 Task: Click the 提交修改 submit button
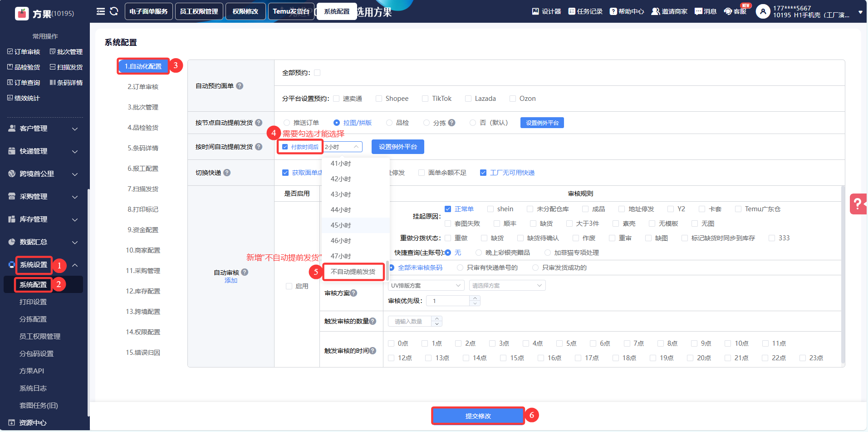(x=478, y=416)
